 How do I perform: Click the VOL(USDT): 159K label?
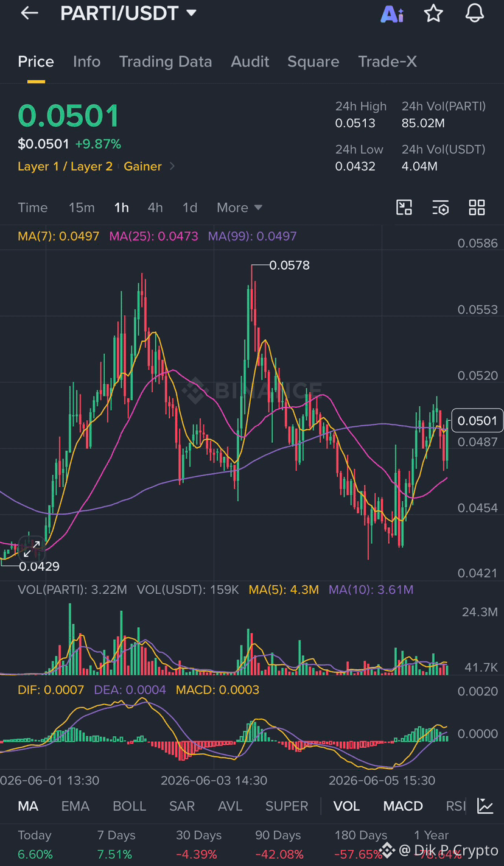click(x=187, y=590)
